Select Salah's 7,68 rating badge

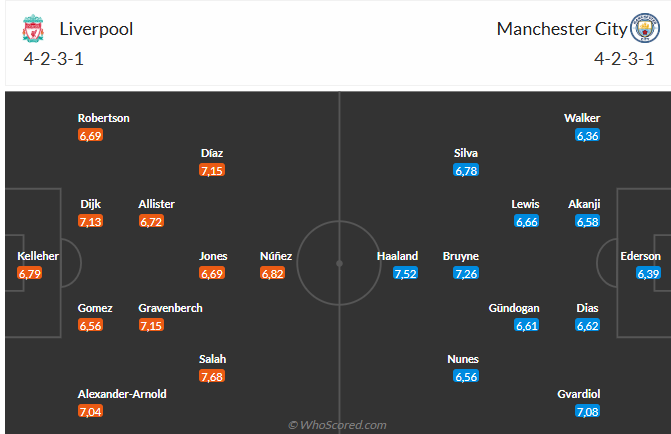coord(212,376)
